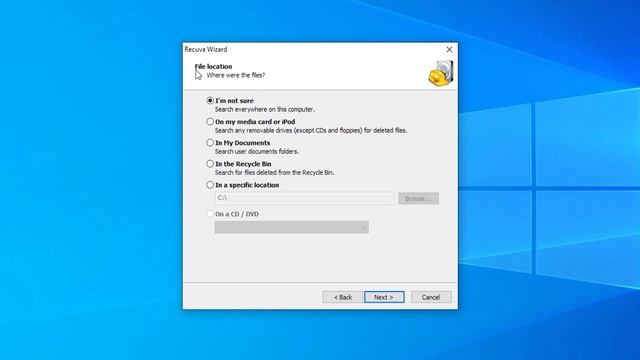Select the "I'm not sure" radio option
The width and height of the screenshot is (640, 360).
[x=210, y=100]
